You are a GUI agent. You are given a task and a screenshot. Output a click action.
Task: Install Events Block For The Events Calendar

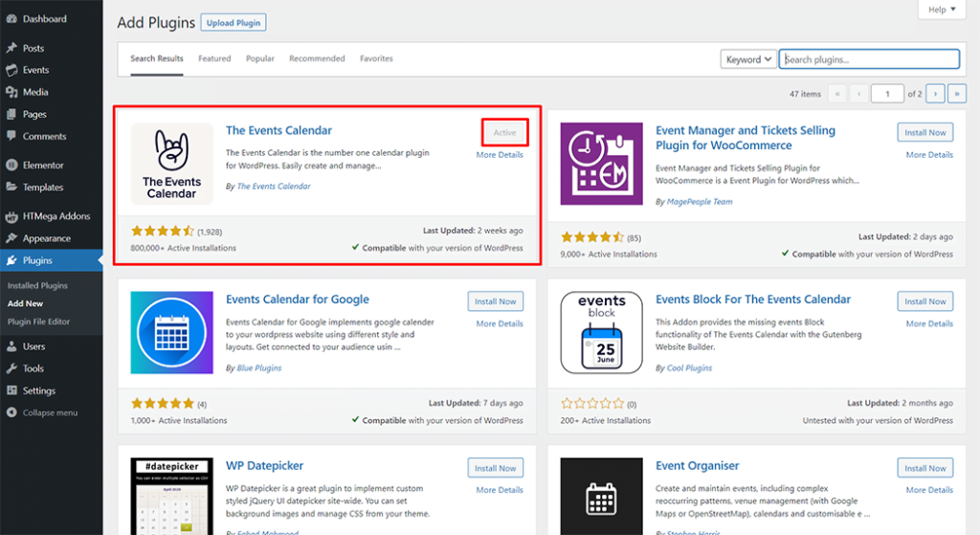(x=925, y=301)
